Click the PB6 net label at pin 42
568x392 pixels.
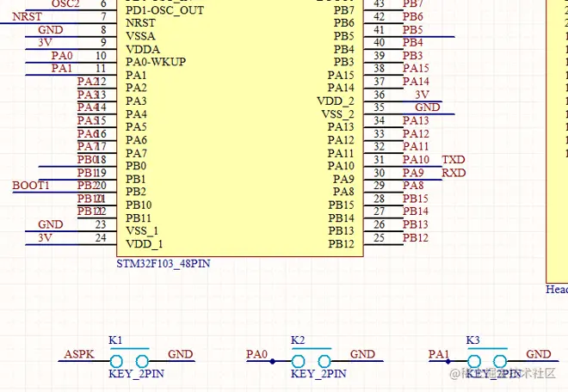(413, 16)
